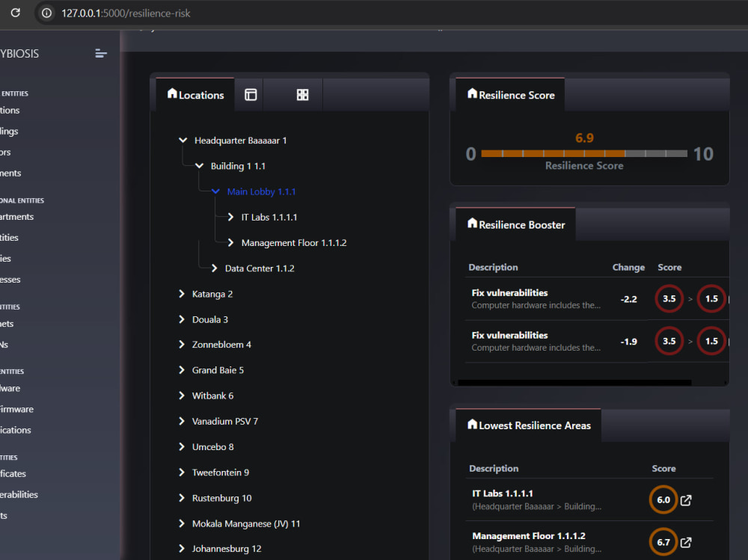Reload the page with the browser refresh icon
The width and height of the screenshot is (748, 560).
pyautogui.click(x=15, y=13)
